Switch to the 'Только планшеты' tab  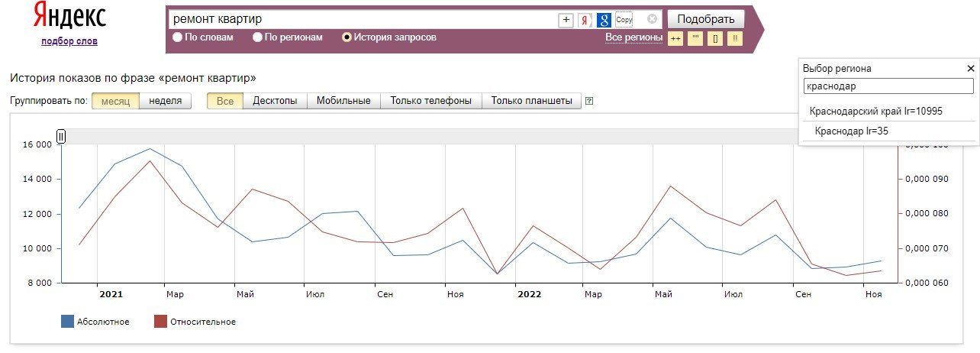(x=531, y=101)
